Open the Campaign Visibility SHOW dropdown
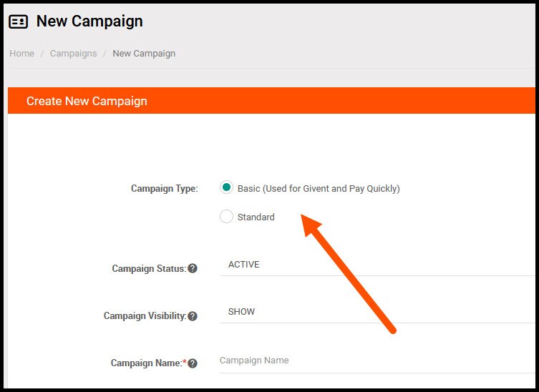The width and height of the screenshot is (539, 392). pos(377,312)
